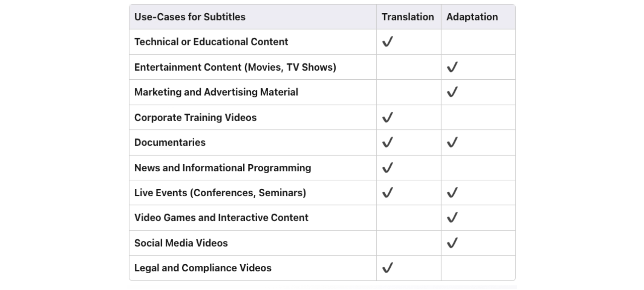This screenshot has height=290, width=644.
Task: Click Translation checkmark for Live Events row
Action: pos(388,193)
